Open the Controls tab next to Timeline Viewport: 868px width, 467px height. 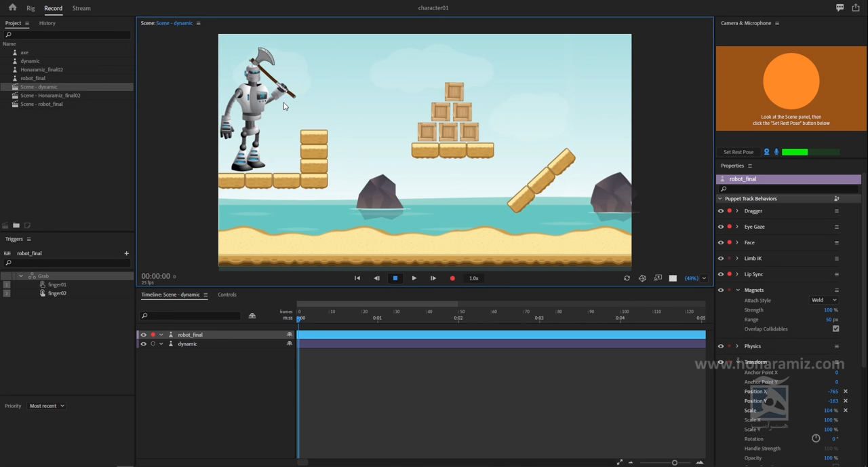227,295
